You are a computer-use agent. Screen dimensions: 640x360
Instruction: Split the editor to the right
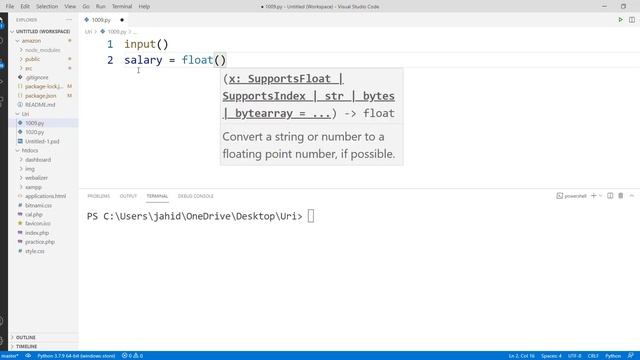[x=631, y=20]
